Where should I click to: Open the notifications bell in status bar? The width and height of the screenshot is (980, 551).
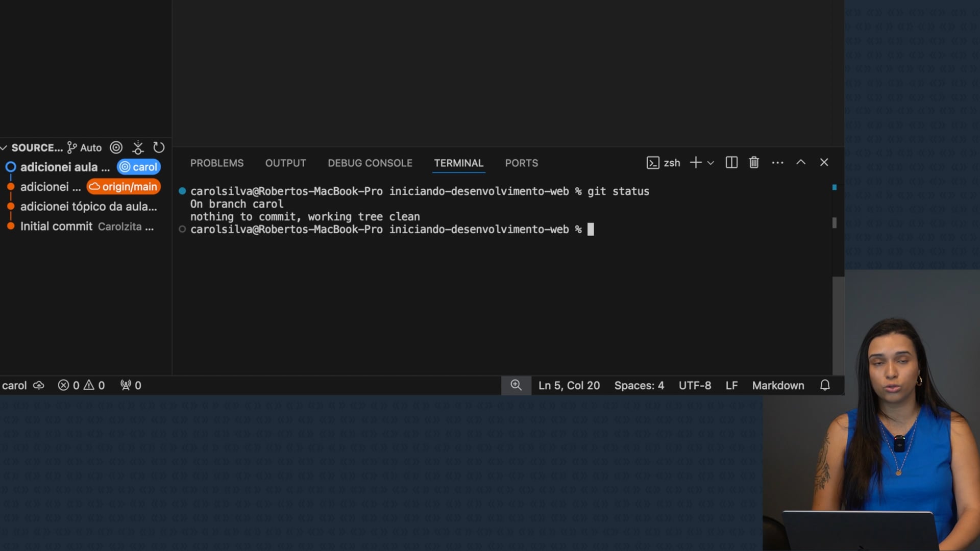click(825, 385)
